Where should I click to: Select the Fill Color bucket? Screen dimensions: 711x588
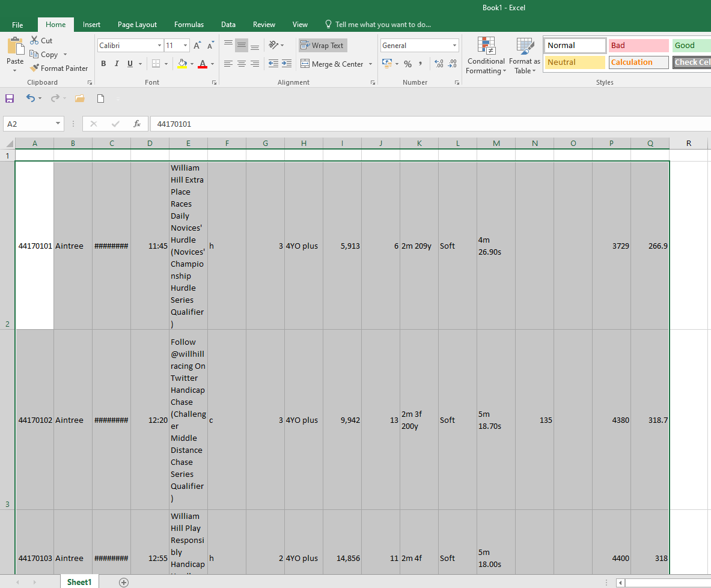click(182, 64)
